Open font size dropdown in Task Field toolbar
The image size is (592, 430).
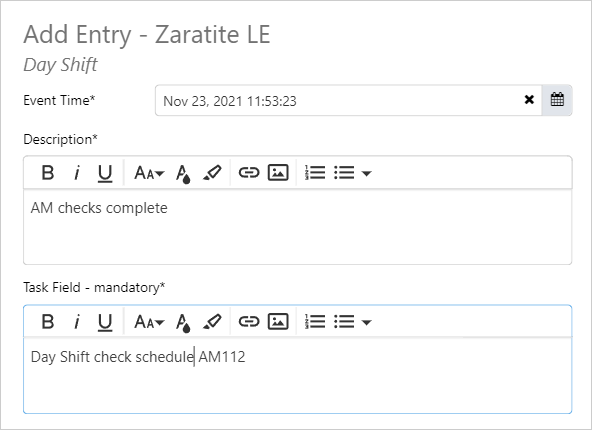[150, 322]
